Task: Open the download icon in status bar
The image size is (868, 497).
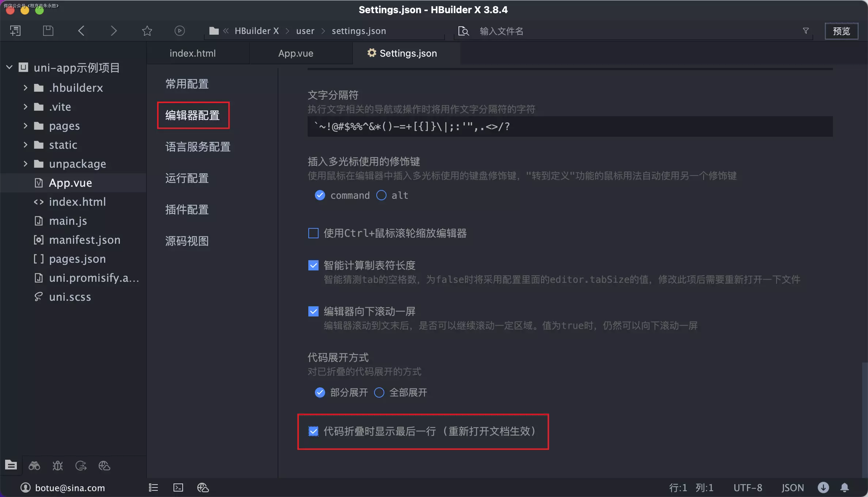Action: (x=823, y=487)
